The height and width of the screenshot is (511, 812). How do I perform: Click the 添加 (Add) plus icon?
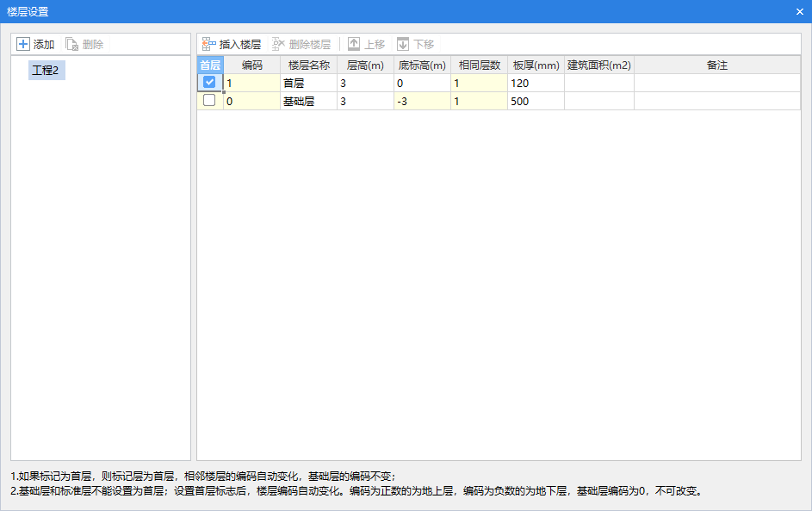23,44
